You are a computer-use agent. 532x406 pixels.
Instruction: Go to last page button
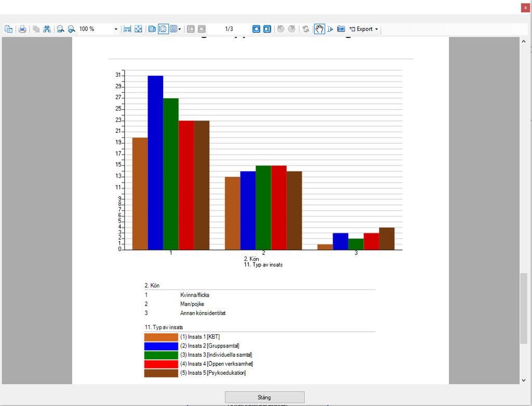tap(267, 29)
